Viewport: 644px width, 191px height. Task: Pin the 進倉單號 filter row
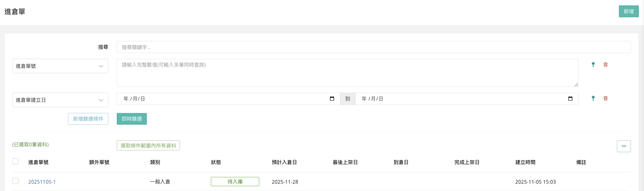[593, 65]
